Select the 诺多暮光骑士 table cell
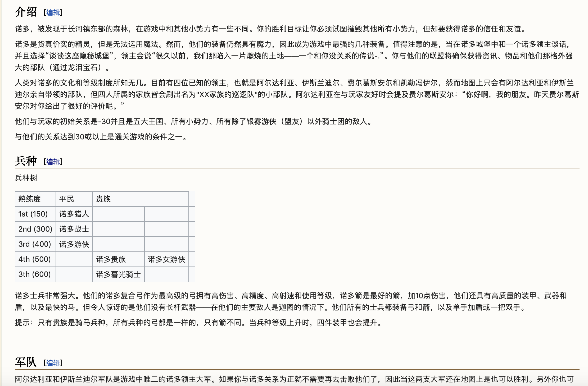Screen dimensions: 588x386 tap(119, 274)
